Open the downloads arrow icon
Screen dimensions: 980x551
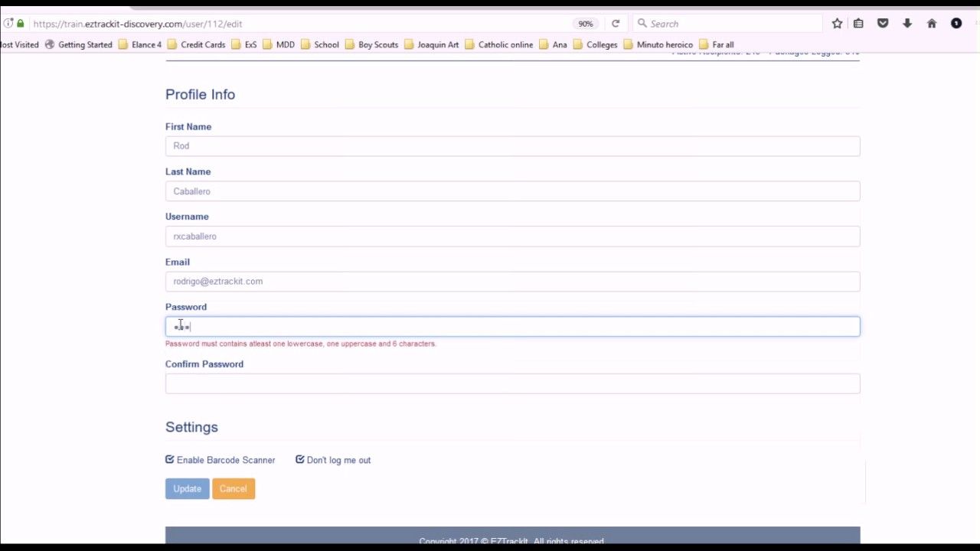907,24
